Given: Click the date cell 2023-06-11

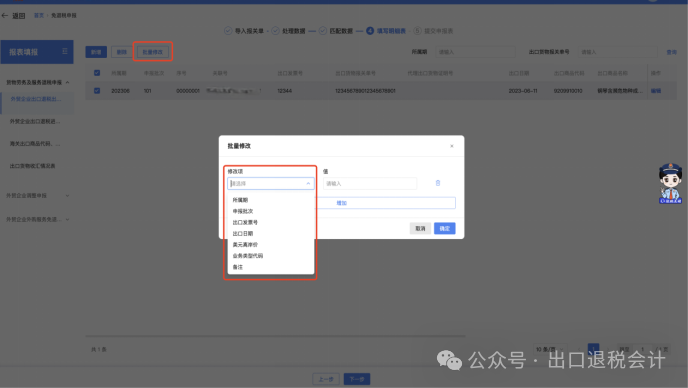Looking at the screenshot, I should pos(523,91).
